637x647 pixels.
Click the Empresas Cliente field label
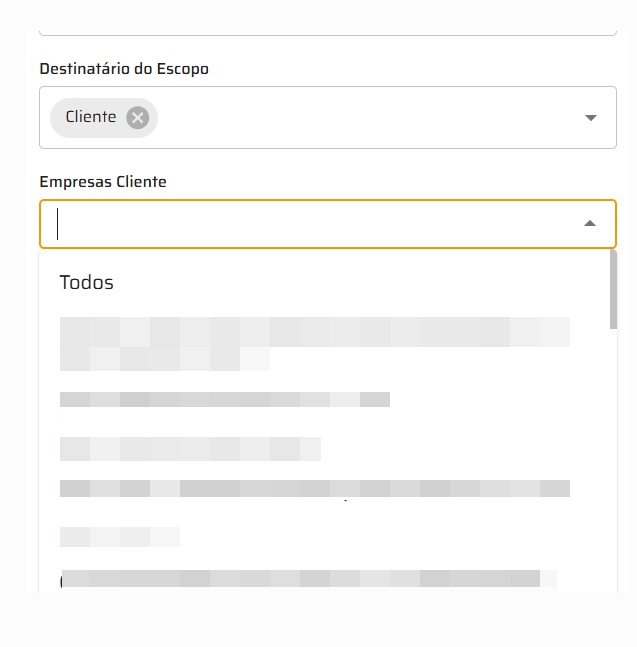[x=103, y=181]
